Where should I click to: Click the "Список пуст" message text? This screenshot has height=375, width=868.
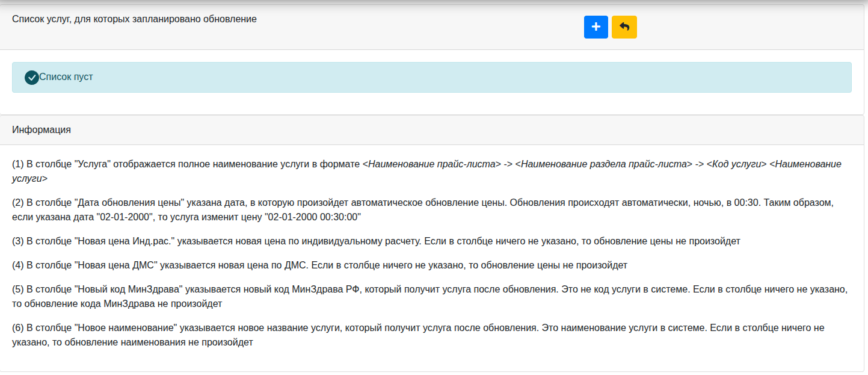point(66,77)
